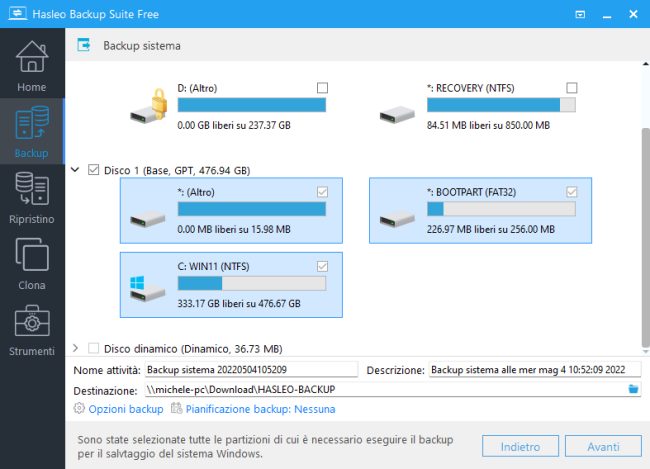Open the Clona clone icon
The width and height of the screenshot is (650, 469).
32,254
